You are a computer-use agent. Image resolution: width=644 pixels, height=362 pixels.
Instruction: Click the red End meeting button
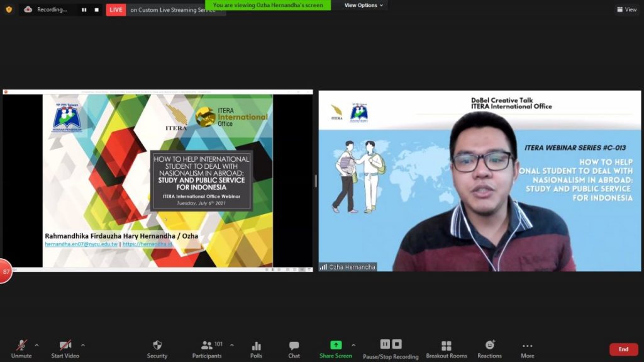(623, 349)
